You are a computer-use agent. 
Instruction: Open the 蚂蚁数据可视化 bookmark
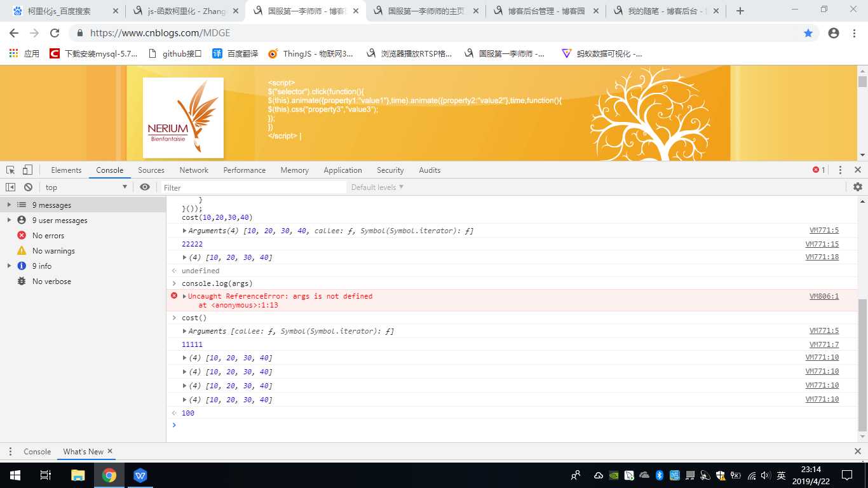[602, 54]
